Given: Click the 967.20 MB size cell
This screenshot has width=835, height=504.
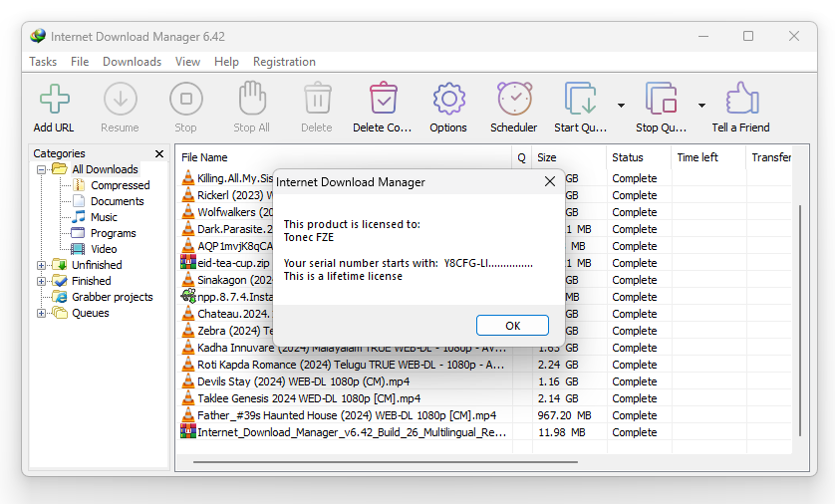Looking at the screenshot, I should pyautogui.click(x=565, y=415).
